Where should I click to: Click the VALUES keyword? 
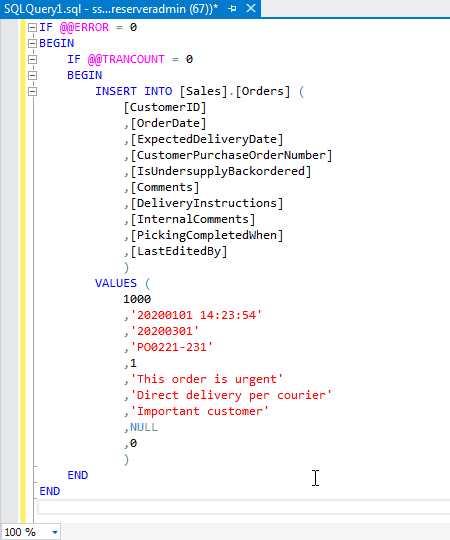tap(116, 283)
